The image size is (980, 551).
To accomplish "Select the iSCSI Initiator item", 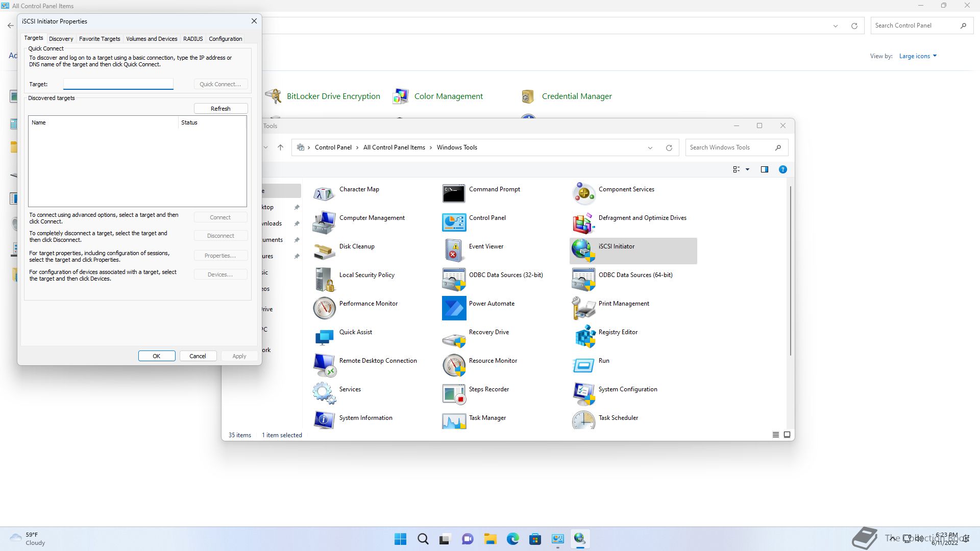I will click(633, 251).
